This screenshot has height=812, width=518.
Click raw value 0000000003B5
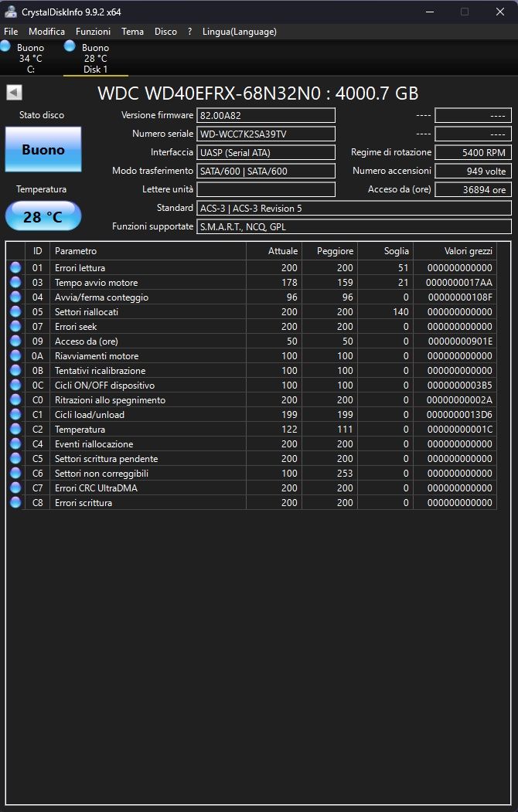(459, 386)
